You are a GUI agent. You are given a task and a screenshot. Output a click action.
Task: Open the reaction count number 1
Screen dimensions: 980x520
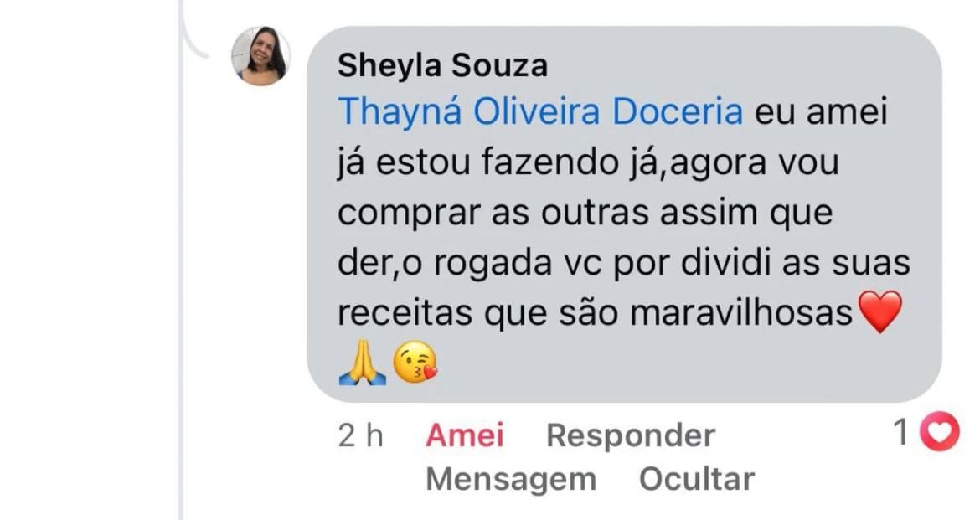coord(900,432)
